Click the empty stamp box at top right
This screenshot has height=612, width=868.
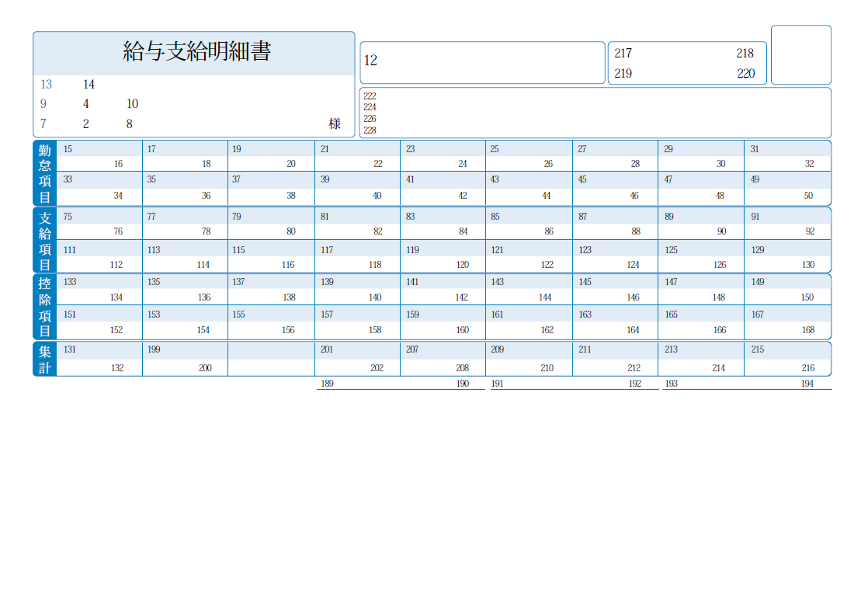(800, 54)
